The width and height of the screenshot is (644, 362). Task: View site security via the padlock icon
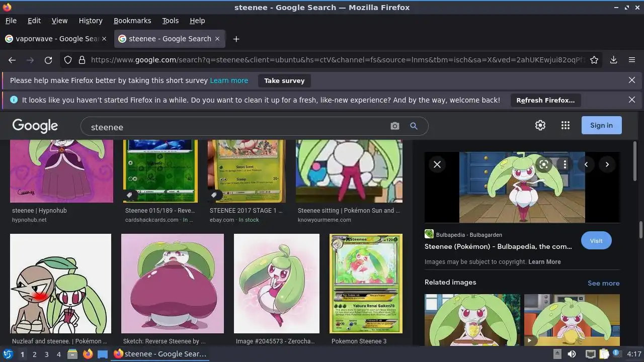click(82, 60)
